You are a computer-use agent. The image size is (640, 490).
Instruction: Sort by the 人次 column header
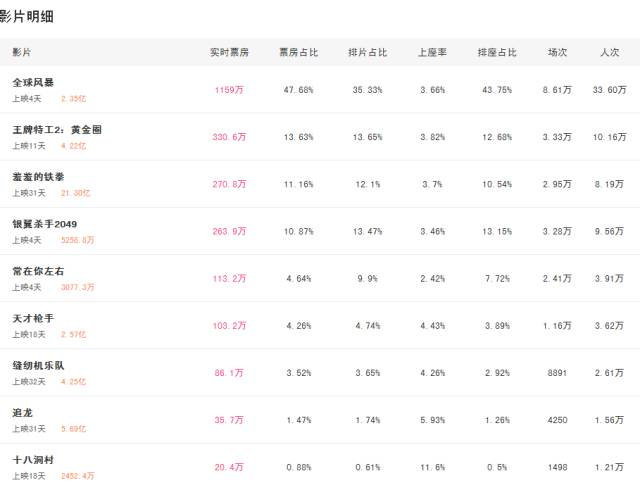point(610,52)
